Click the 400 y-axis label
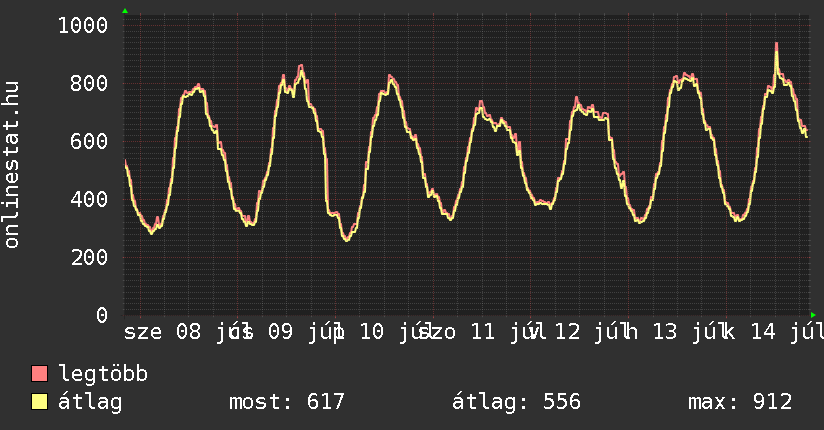824x430 pixels. pos(89,199)
